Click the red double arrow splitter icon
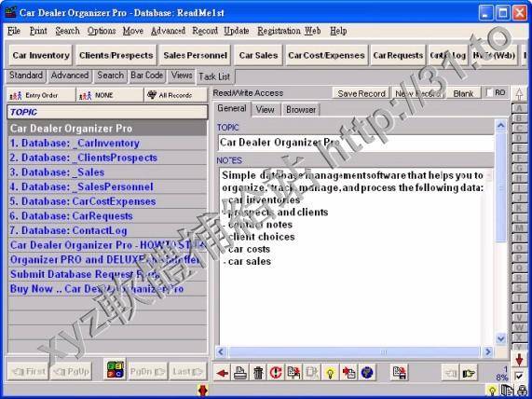This screenshot has height=399, width=532. 202,391
